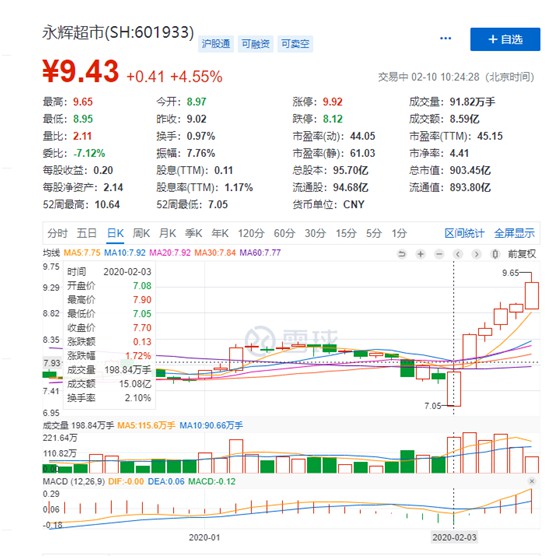The height and width of the screenshot is (558, 558).
Task: Click the 可卖空 tag
Action: 295,44
